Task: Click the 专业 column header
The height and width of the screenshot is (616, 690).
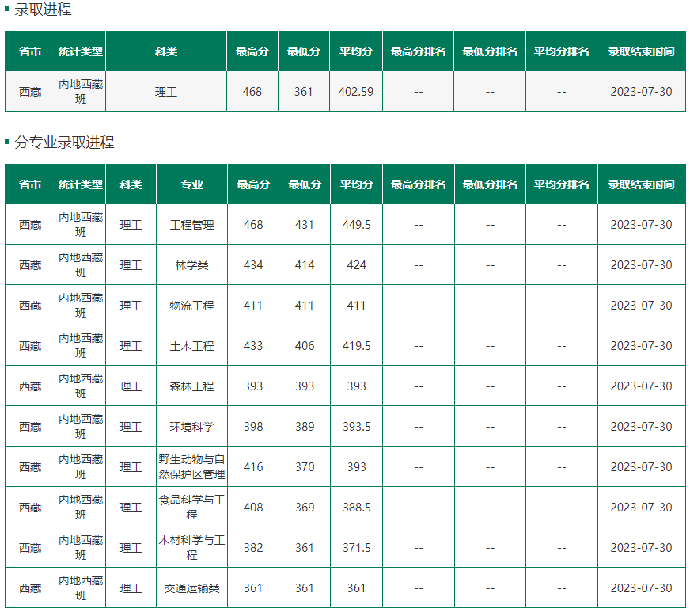Action: tap(191, 184)
